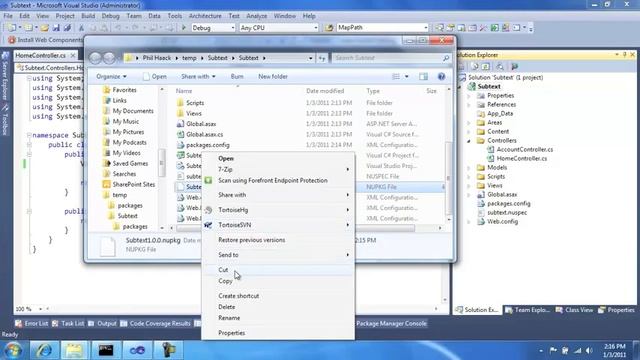The width and height of the screenshot is (640, 360).
Task: Select the Models folder in Solution Explorer
Action: pyautogui.click(x=497, y=168)
